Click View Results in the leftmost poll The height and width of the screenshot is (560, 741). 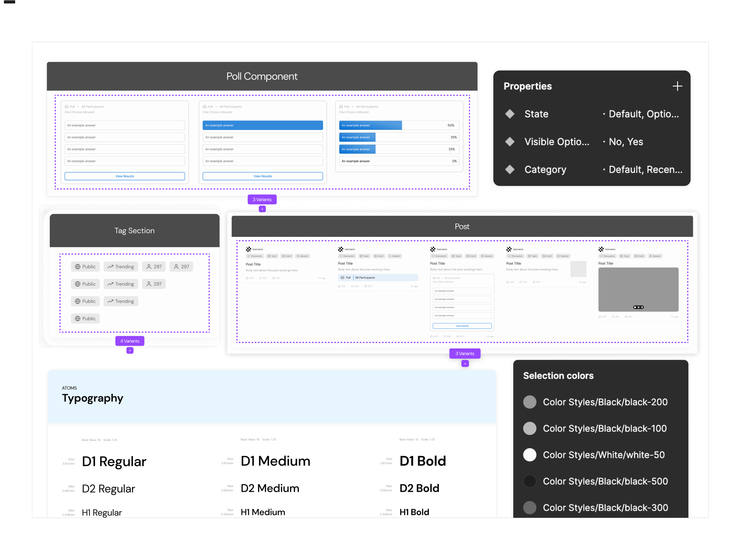(124, 176)
